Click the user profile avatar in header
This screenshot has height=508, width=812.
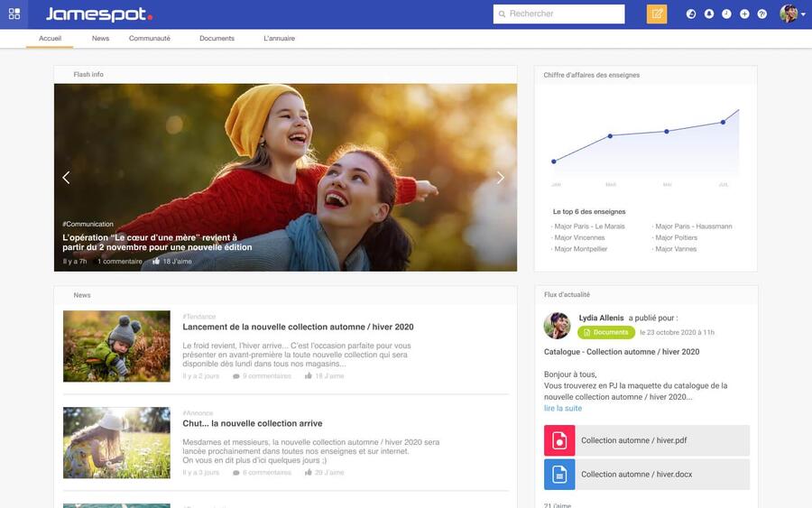point(789,14)
